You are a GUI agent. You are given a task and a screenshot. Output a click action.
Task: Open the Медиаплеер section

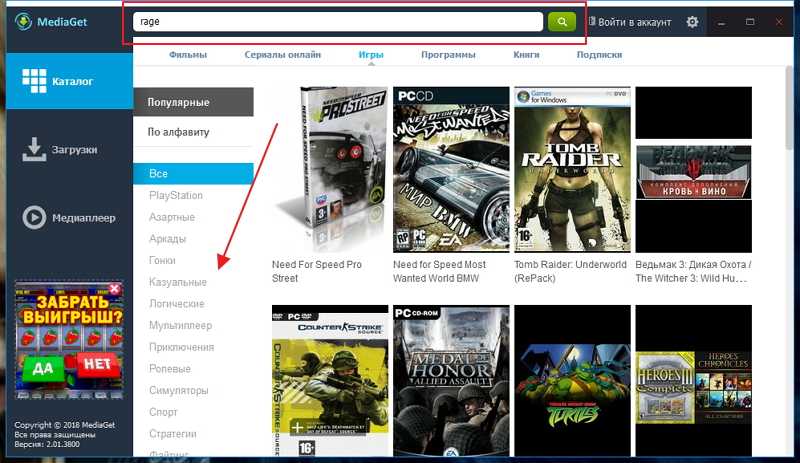click(x=69, y=217)
